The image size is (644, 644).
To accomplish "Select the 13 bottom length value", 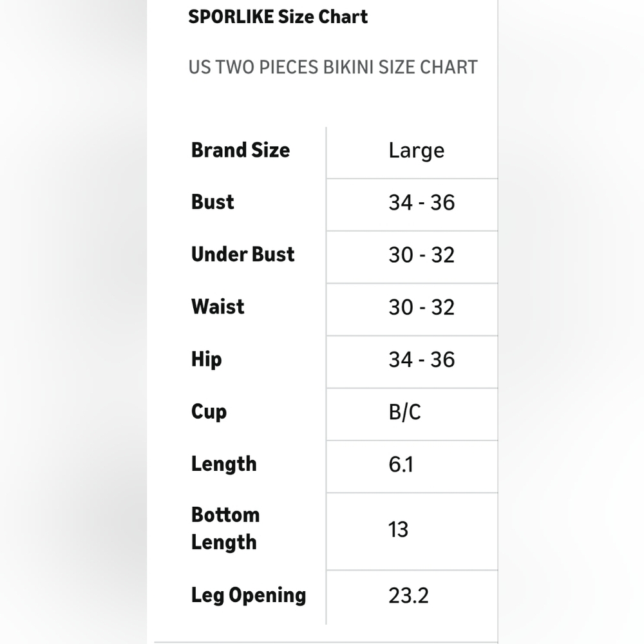I will pos(399,529).
